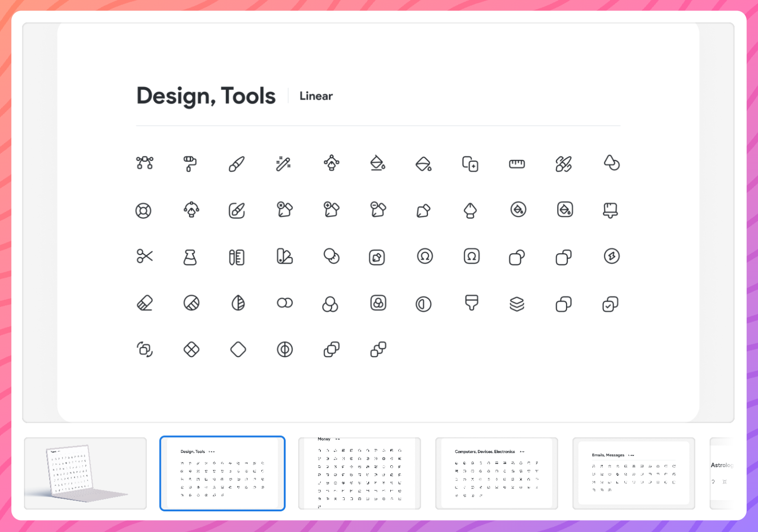758x532 pixels.
Task: Choose the magic wand with sparkles icon
Action: (x=283, y=164)
